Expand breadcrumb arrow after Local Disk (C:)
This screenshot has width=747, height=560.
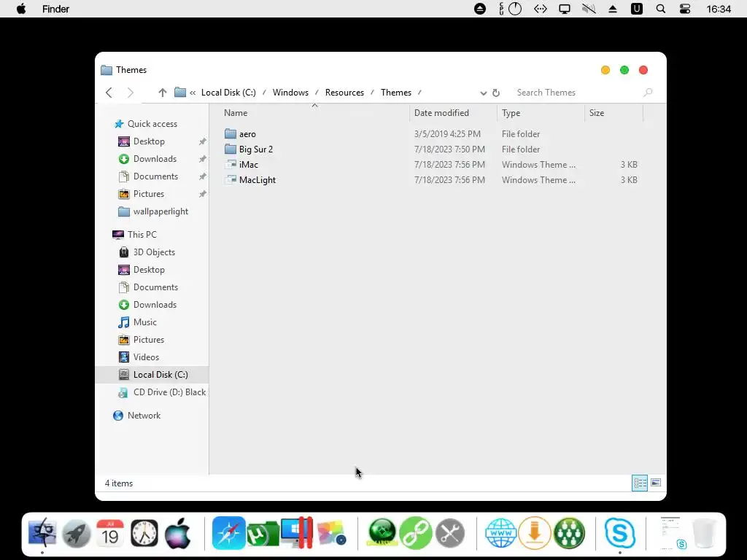(264, 93)
